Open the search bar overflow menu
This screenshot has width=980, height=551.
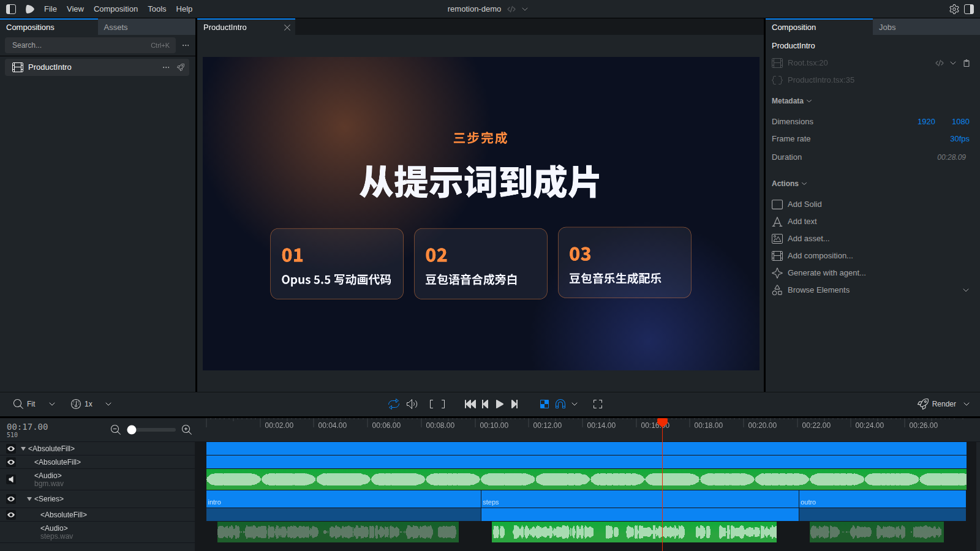coord(186,45)
